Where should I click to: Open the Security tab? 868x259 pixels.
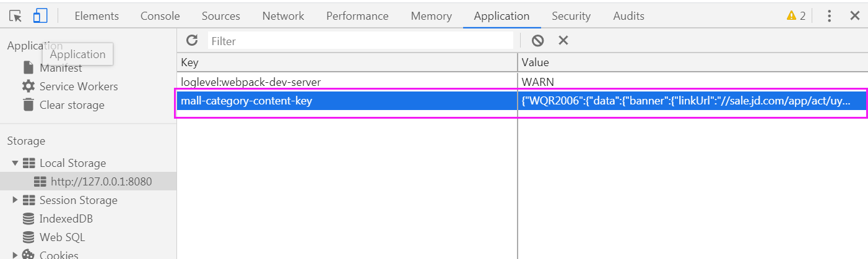tap(571, 16)
